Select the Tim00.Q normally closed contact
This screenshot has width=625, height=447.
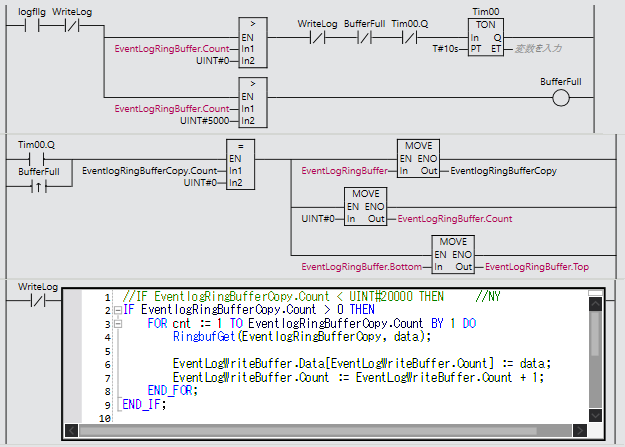pyautogui.click(x=408, y=41)
